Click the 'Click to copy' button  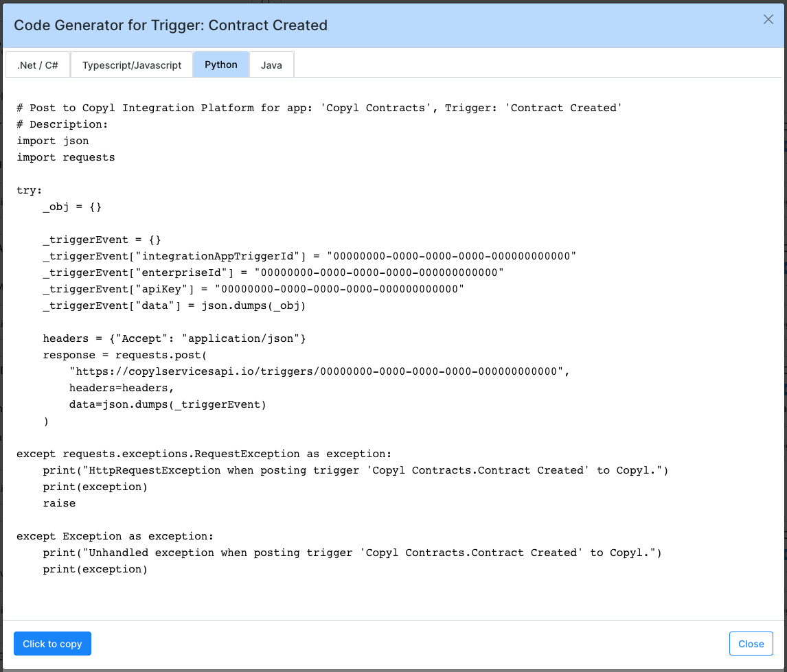point(52,643)
